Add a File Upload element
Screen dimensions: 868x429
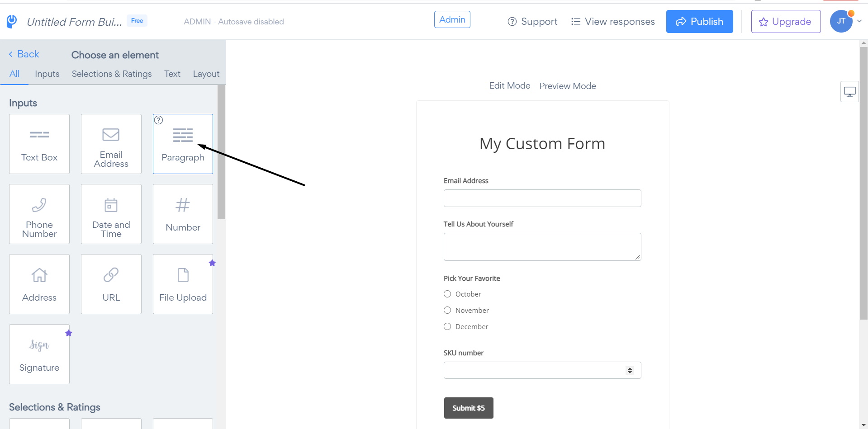tap(183, 284)
